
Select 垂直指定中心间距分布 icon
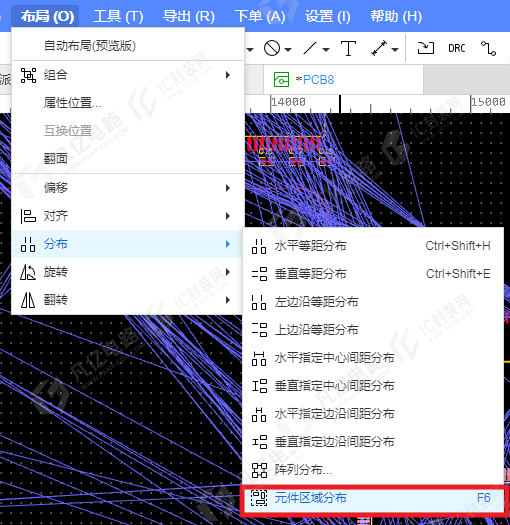pyautogui.click(x=259, y=386)
